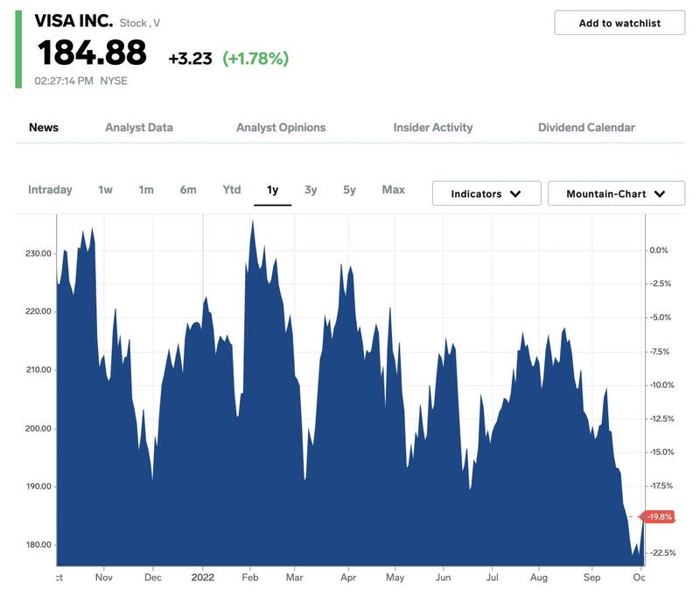Click the 2022 label on the time axis

coord(203,578)
